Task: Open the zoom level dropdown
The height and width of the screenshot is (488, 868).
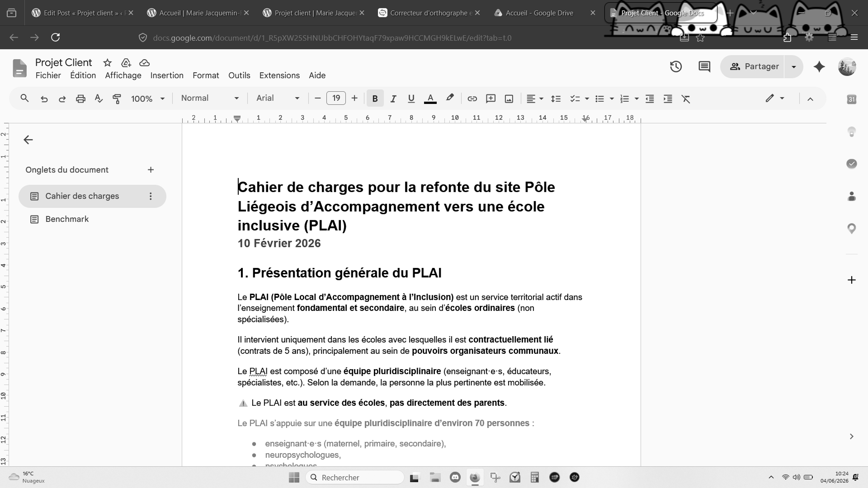Action: [x=148, y=99]
